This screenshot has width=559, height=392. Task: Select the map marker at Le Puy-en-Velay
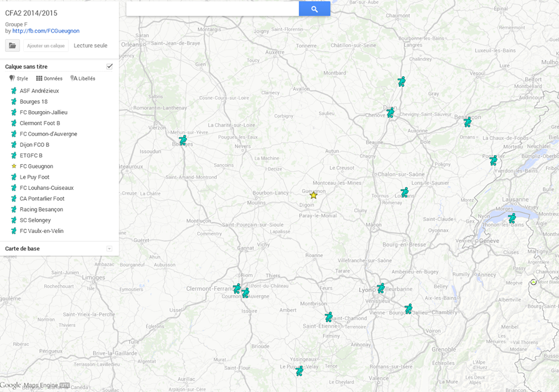pyautogui.click(x=299, y=370)
